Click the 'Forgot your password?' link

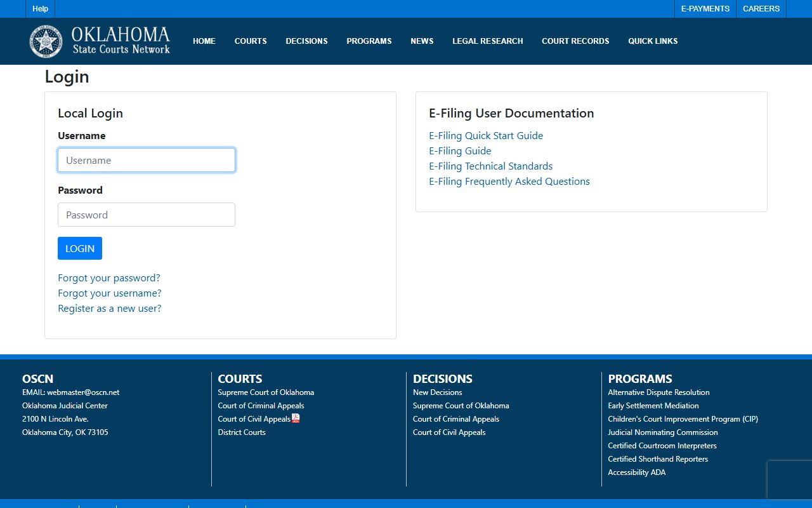click(109, 278)
